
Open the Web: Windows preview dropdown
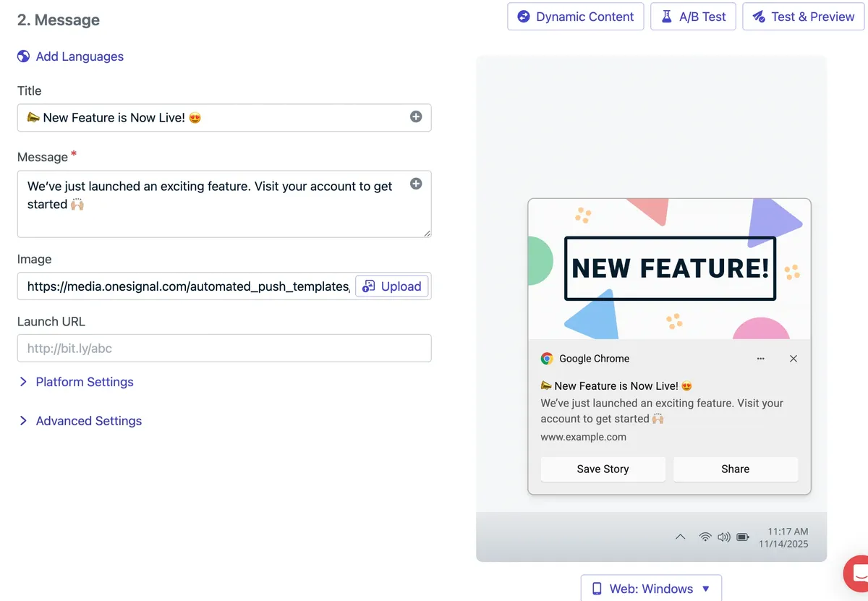(x=651, y=589)
